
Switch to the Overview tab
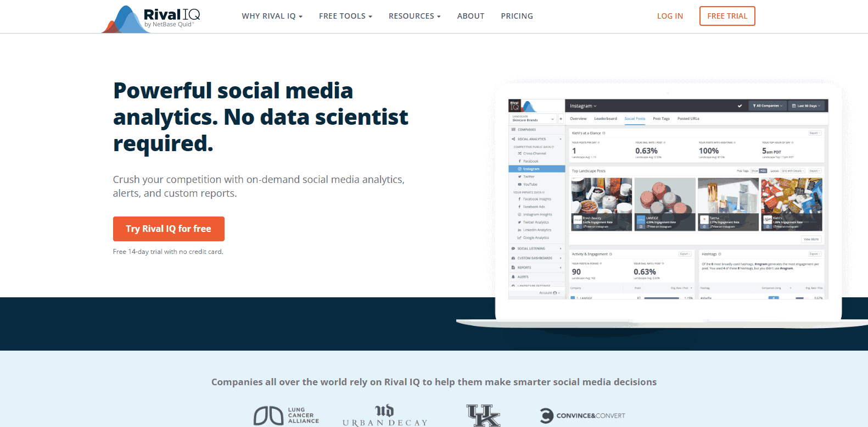(x=578, y=119)
